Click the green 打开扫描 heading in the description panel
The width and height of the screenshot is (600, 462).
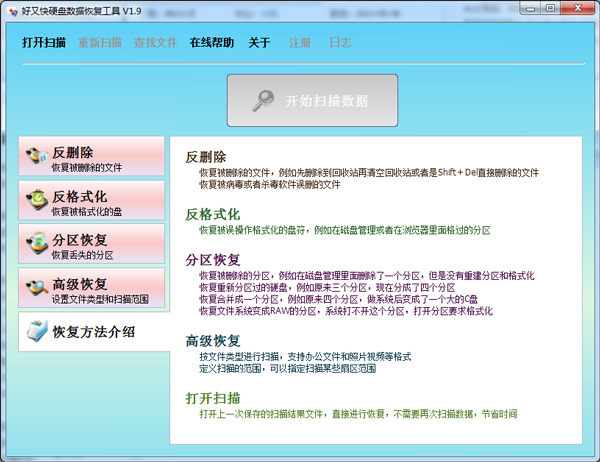pyautogui.click(x=213, y=397)
